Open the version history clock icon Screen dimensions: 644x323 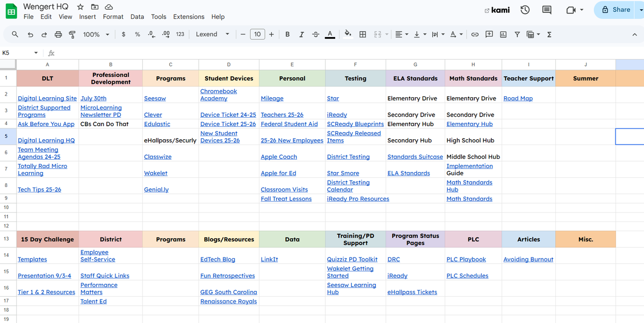[x=525, y=10]
